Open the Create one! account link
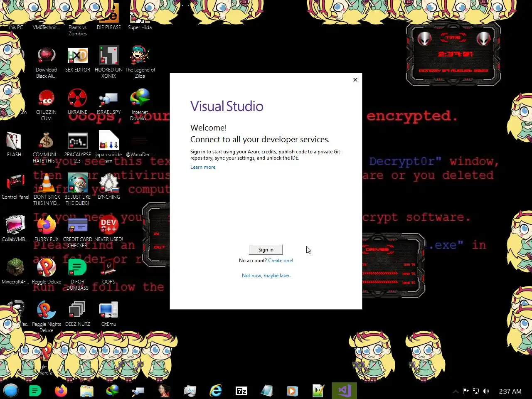 click(281, 261)
